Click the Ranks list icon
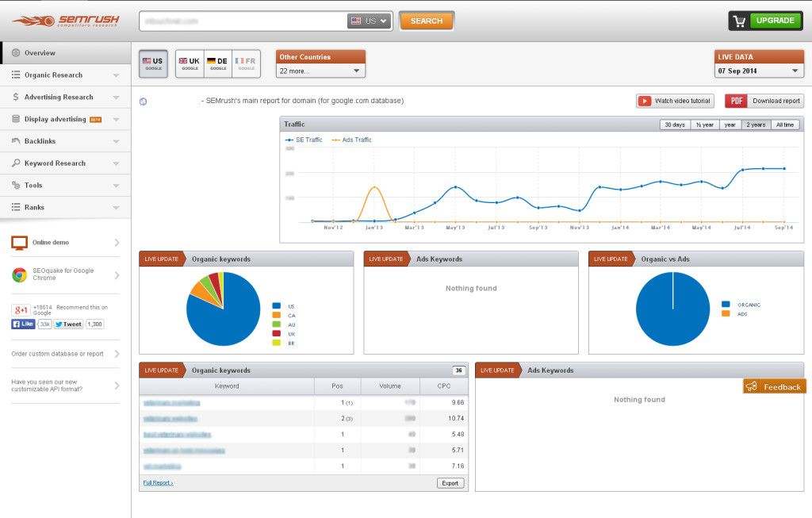The height and width of the screenshot is (518, 812). pyautogui.click(x=16, y=207)
